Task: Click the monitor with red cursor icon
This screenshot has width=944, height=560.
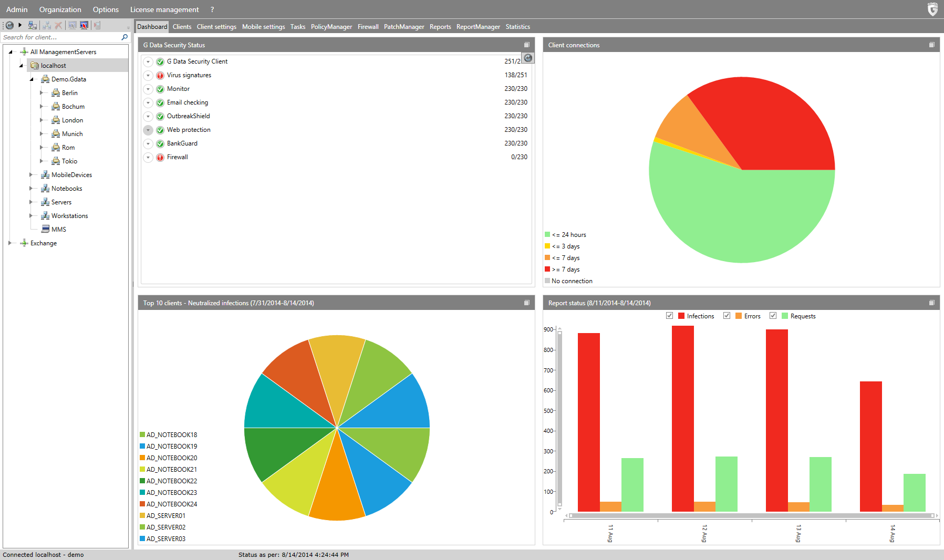Action: click(x=84, y=25)
